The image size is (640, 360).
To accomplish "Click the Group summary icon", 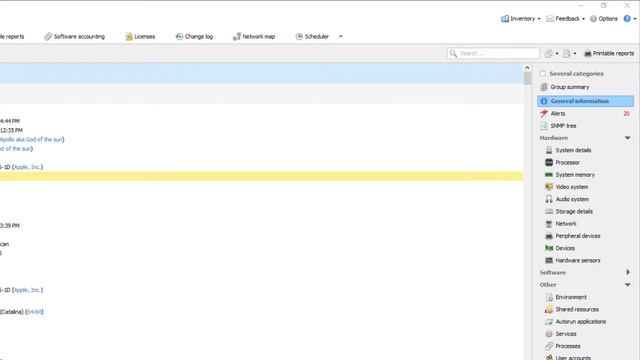I will [544, 87].
